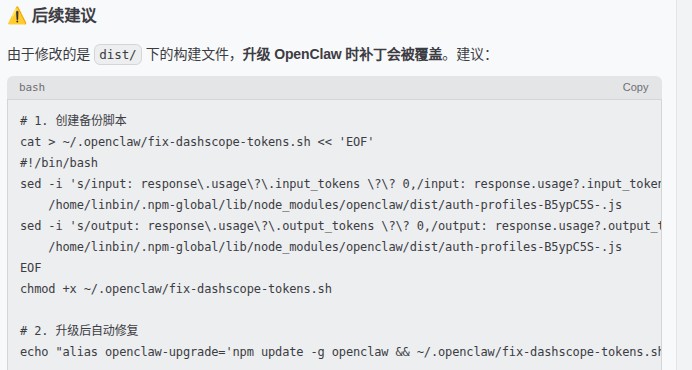Click bold text 升级 OpenClaw 时补丁会被覆盖
Viewport: 692px width, 370px height.
(x=342, y=54)
